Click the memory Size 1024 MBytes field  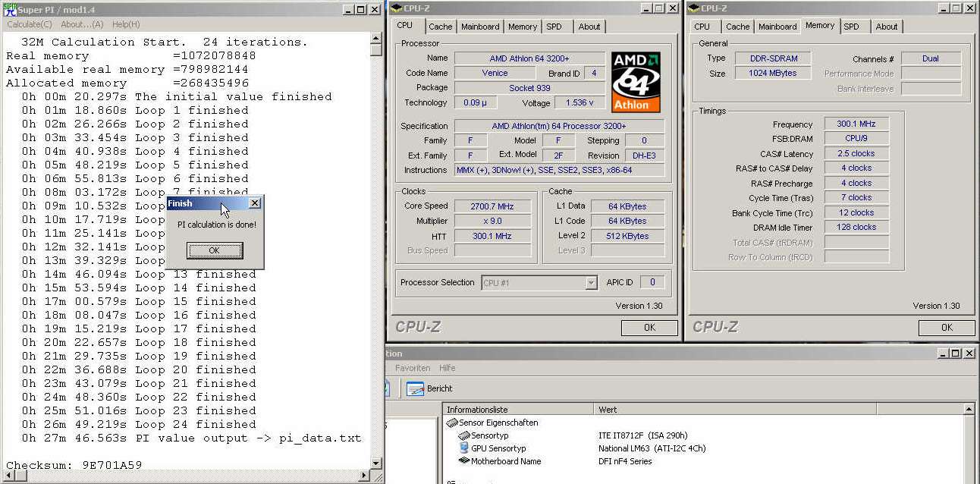[772, 74]
